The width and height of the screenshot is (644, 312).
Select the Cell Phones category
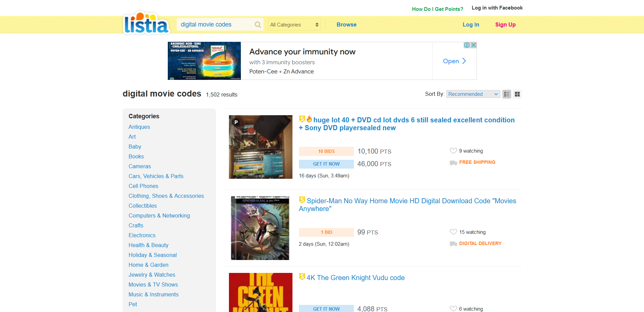point(143,186)
